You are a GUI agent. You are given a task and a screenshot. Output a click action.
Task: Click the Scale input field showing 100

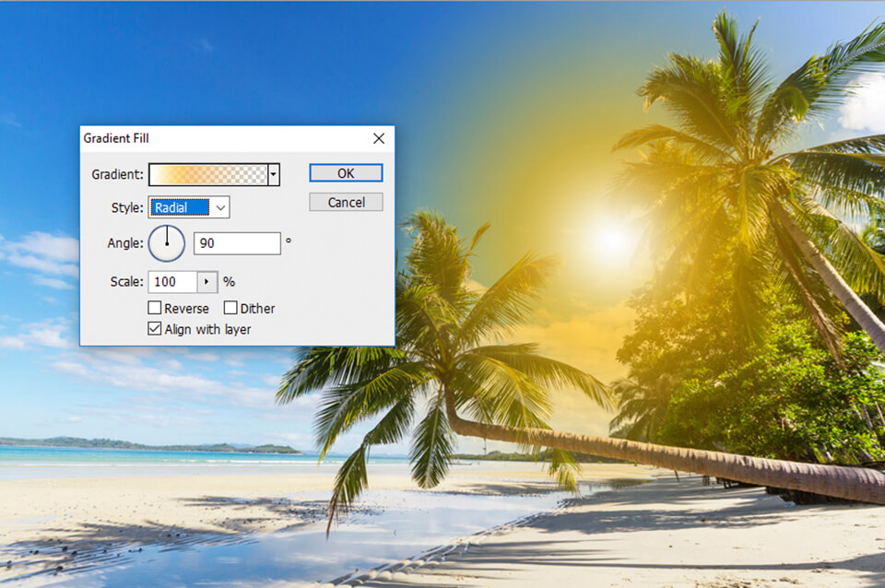coord(172,282)
